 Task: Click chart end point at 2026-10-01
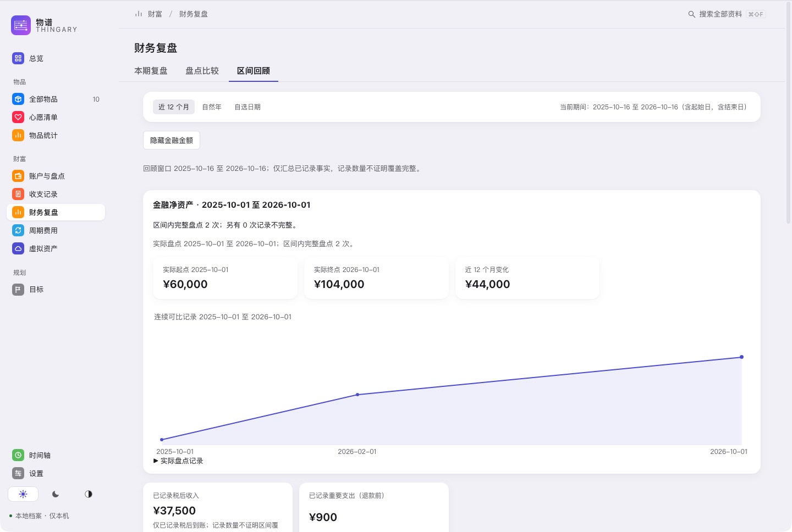click(741, 357)
